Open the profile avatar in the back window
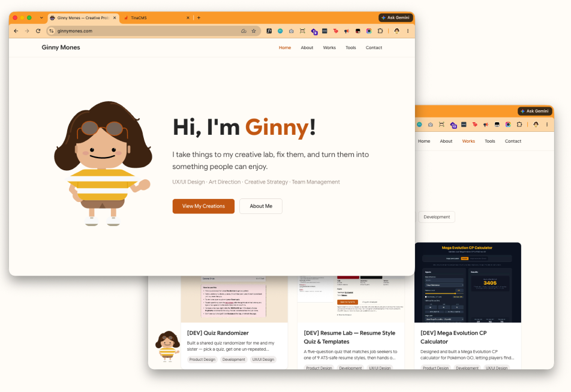This screenshot has height=392, width=571. coord(536,125)
